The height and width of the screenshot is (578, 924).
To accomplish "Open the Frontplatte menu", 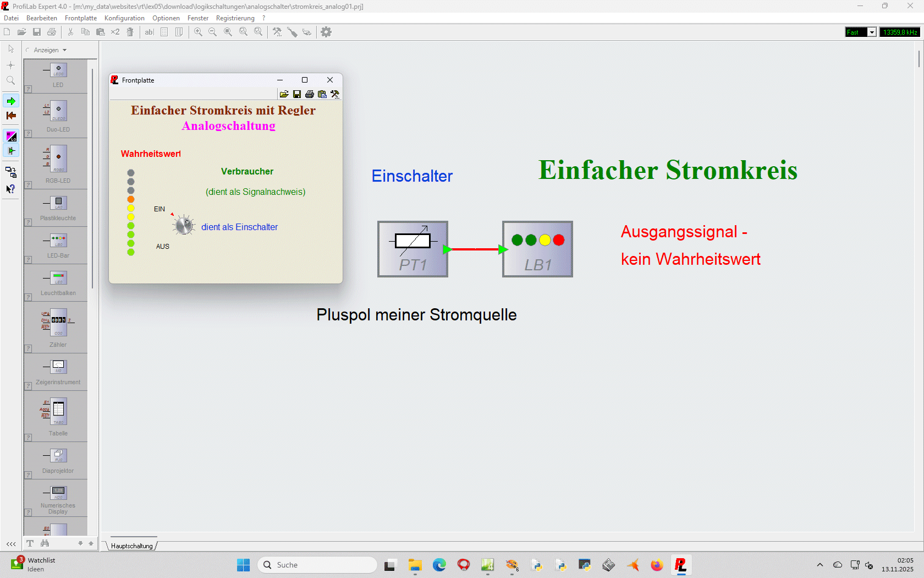I will coord(81,18).
